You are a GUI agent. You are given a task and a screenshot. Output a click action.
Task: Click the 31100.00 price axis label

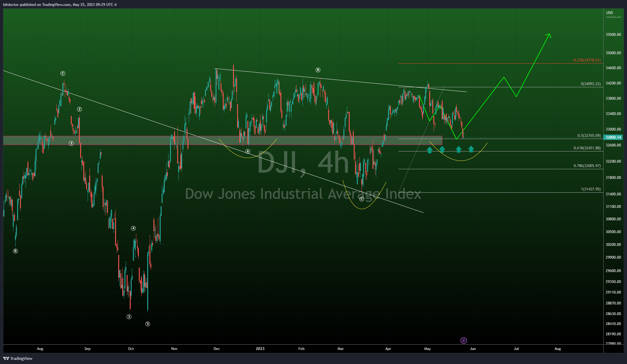613,207
